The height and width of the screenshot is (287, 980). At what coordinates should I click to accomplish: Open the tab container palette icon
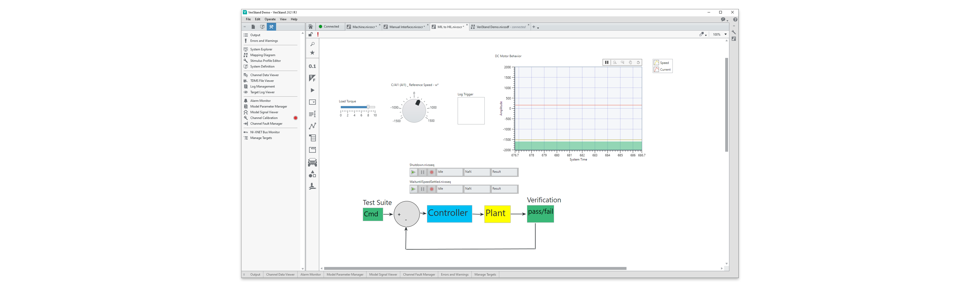click(312, 150)
